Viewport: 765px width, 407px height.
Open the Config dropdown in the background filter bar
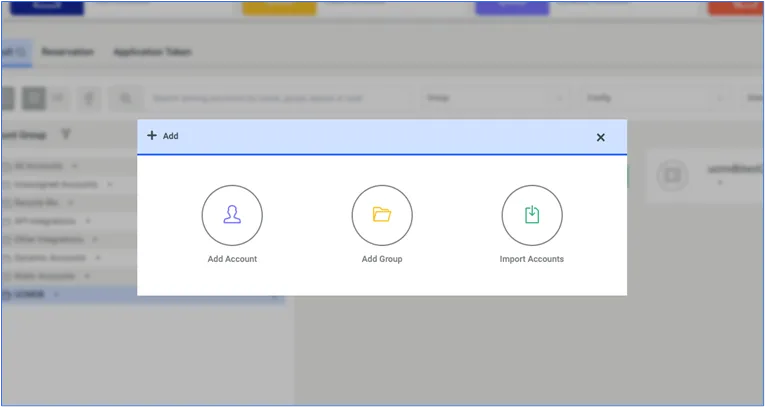pyautogui.click(x=655, y=98)
